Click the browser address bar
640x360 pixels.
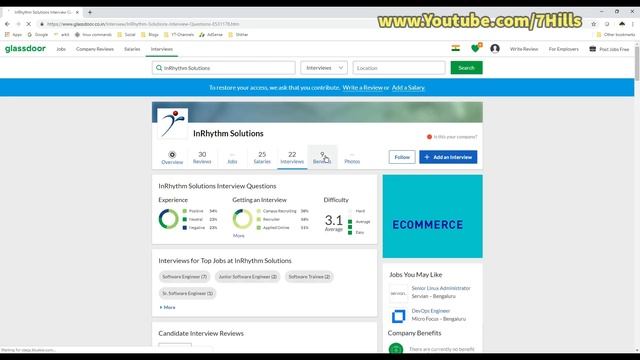[310, 24]
